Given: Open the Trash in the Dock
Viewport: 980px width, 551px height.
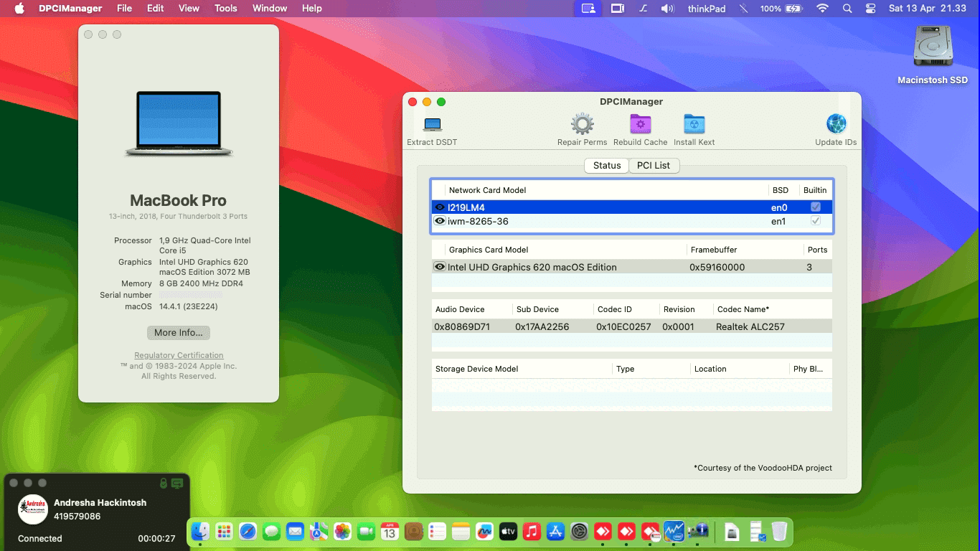Looking at the screenshot, I should [779, 532].
